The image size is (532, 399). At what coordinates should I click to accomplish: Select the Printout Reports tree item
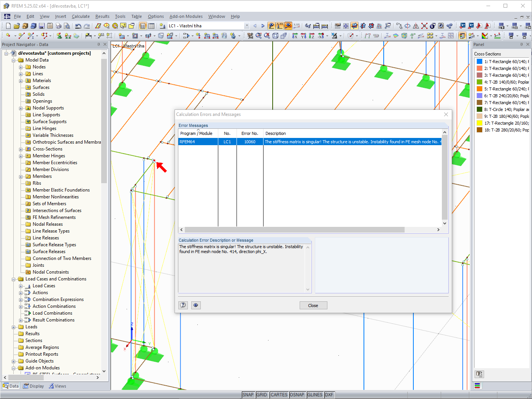(x=42, y=354)
